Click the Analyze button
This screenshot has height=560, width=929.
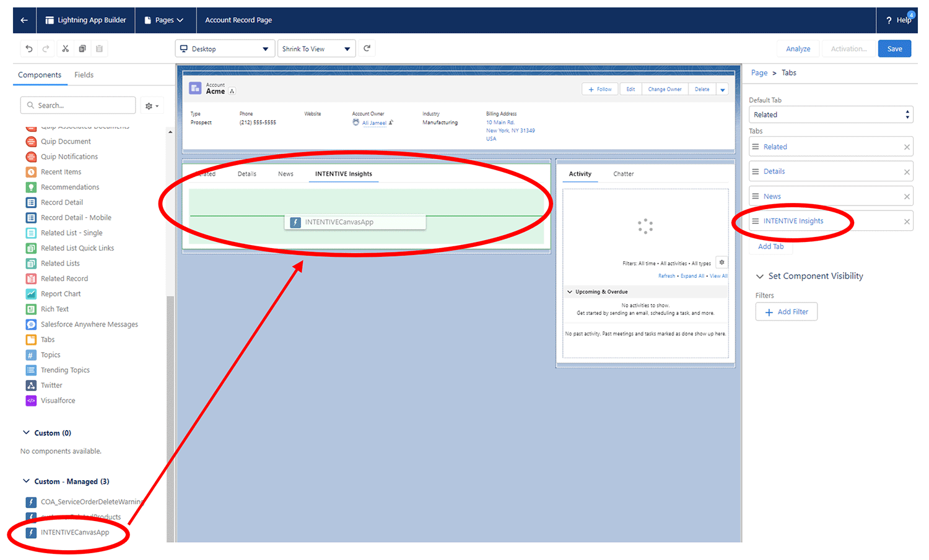(798, 49)
